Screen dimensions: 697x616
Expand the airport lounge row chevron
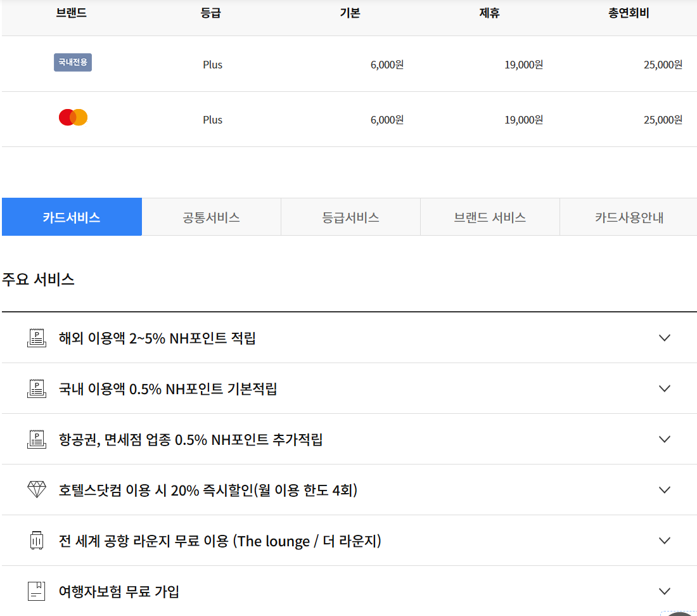[x=664, y=541]
